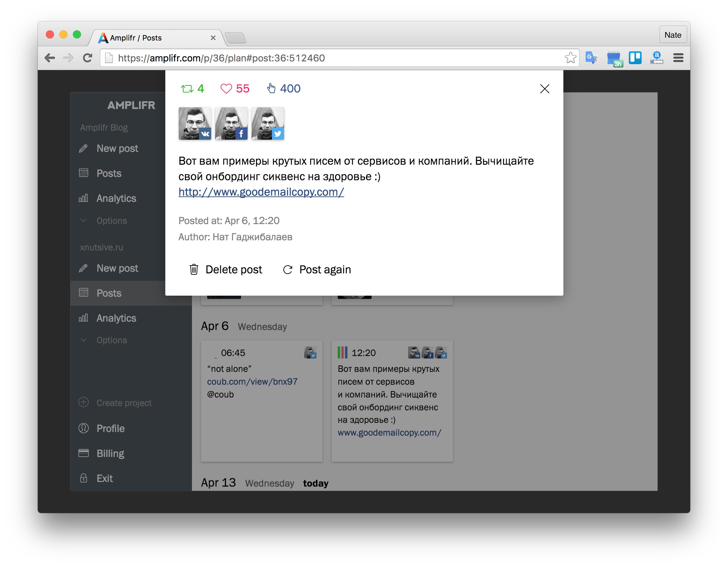Click the retweet count icon in popup
This screenshot has width=728, height=567.
click(187, 89)
